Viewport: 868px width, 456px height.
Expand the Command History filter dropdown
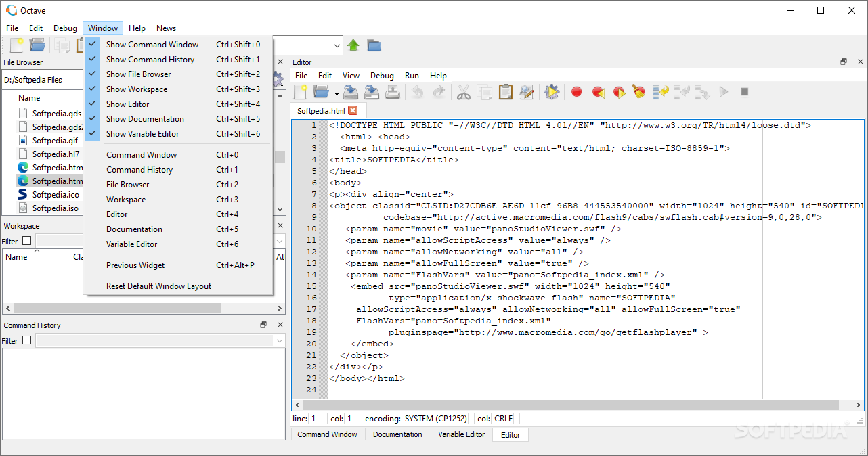(280, 340)
